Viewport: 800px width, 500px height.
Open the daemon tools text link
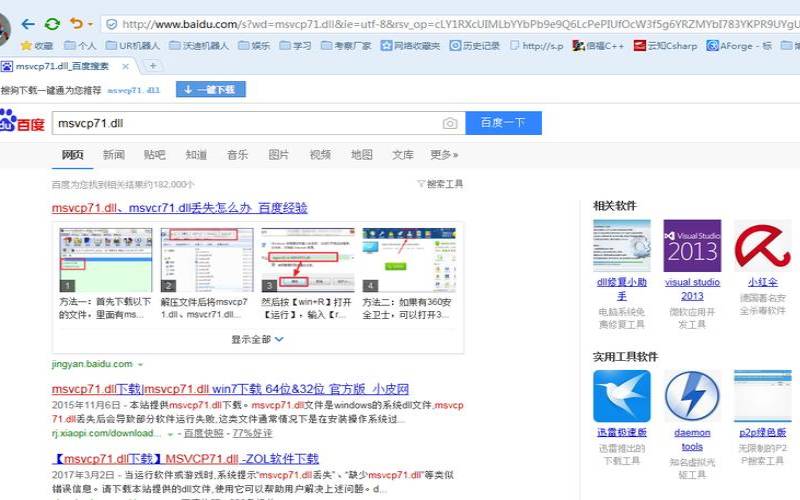coord(692,439)
